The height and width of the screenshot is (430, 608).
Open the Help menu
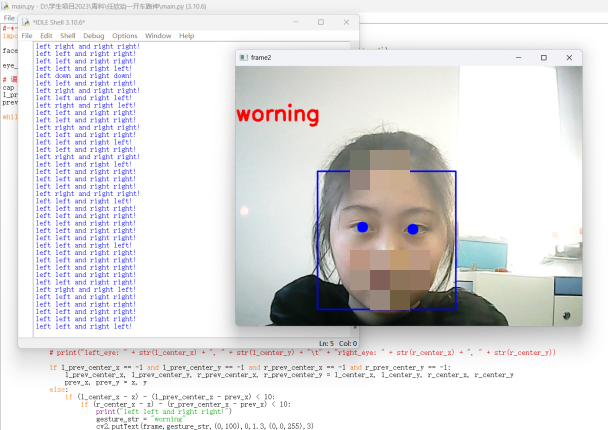click(187, 35)
